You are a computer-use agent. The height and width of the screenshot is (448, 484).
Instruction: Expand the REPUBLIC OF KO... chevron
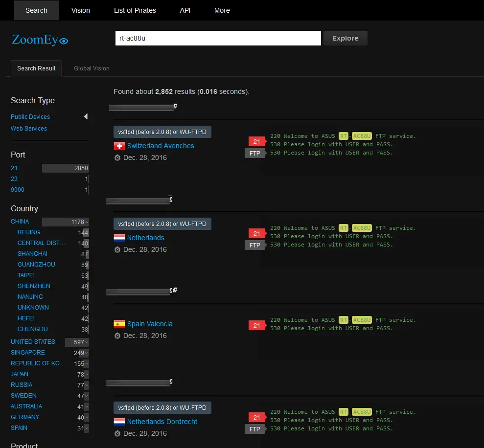click(x=87, y=364)
